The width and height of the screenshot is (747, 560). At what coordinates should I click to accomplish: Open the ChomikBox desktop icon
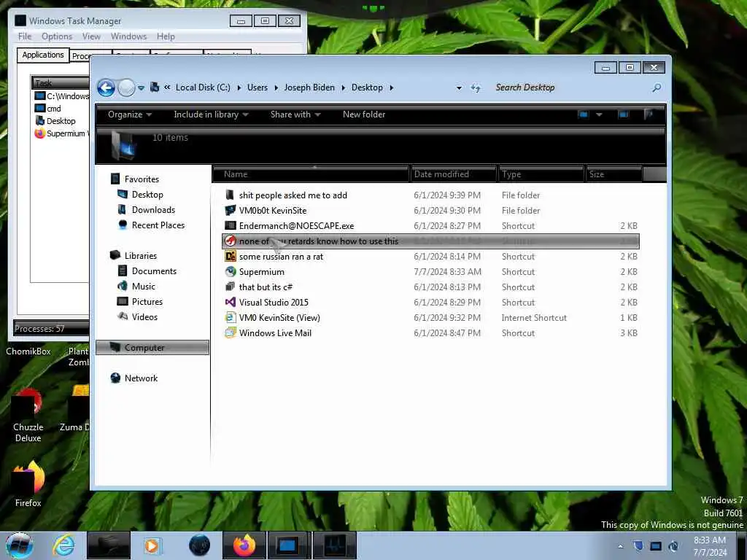[28, 351]
